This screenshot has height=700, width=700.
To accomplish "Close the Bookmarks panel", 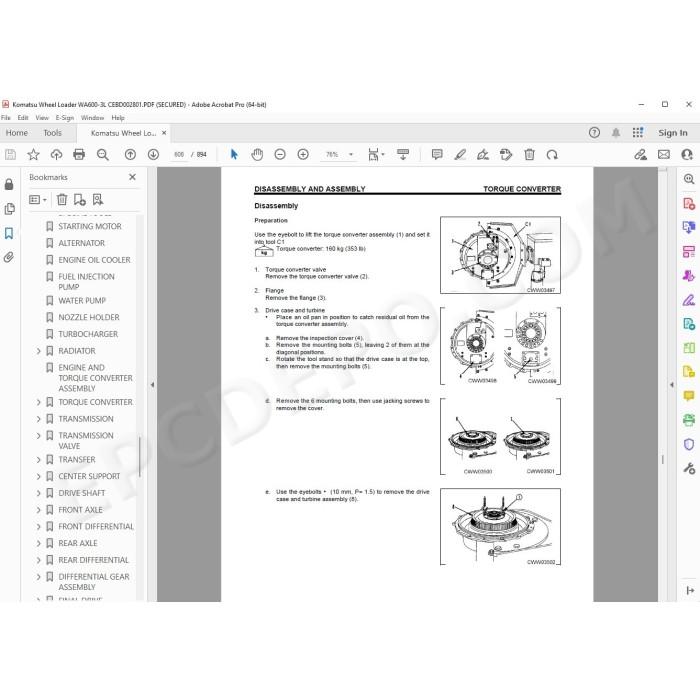I will 132,177.
